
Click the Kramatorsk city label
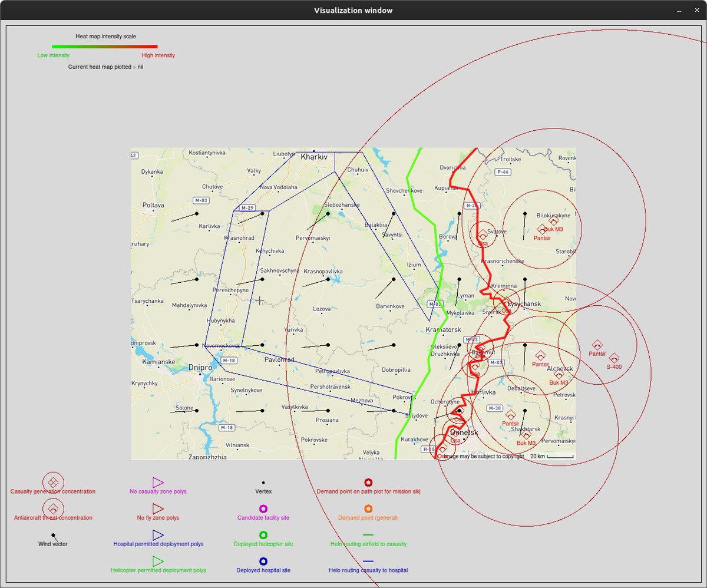tap(444, 329)
